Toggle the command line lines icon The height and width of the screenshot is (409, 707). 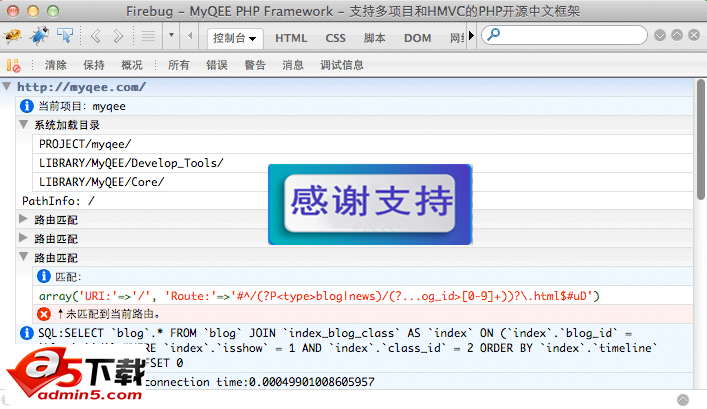pyautogui.click(x=148, y=36)
